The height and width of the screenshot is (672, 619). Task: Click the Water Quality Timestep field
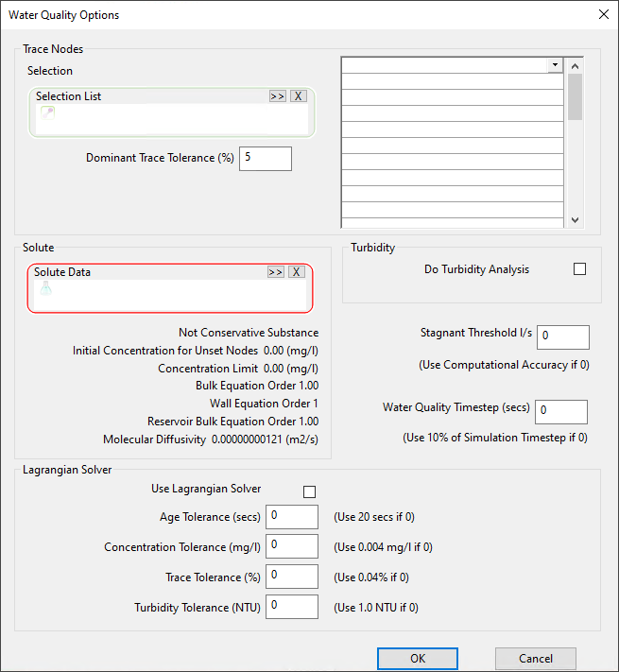pos(561,412)
